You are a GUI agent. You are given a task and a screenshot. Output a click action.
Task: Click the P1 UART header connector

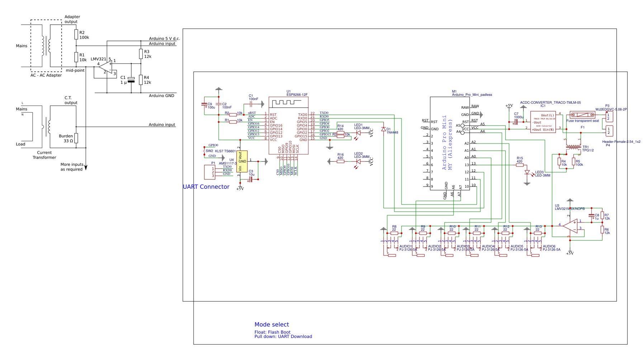(x=209, y=172)
